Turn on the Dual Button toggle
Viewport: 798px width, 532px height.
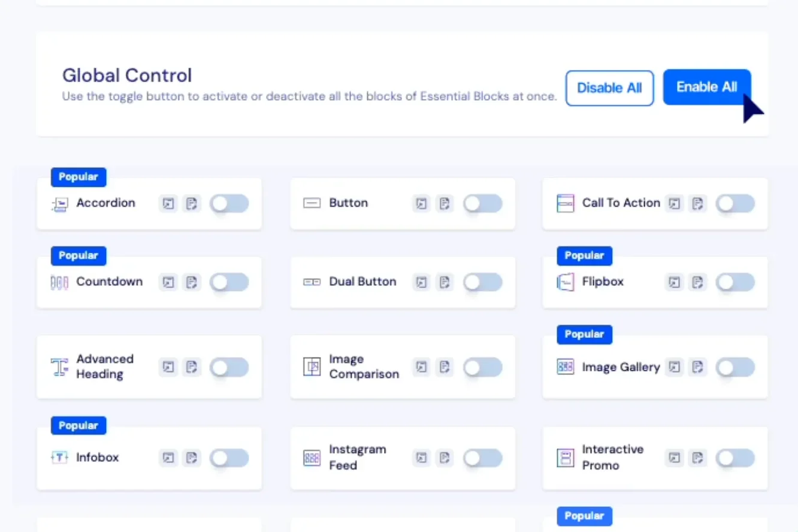483,282
